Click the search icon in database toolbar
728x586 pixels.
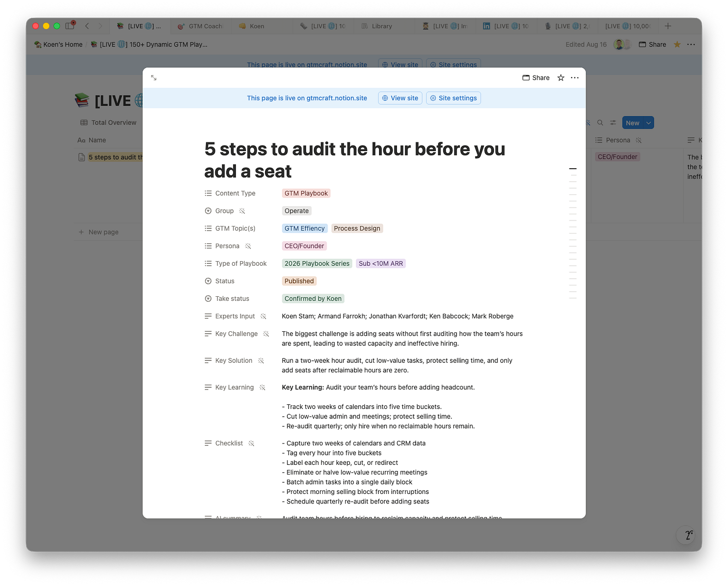[600, 123]
